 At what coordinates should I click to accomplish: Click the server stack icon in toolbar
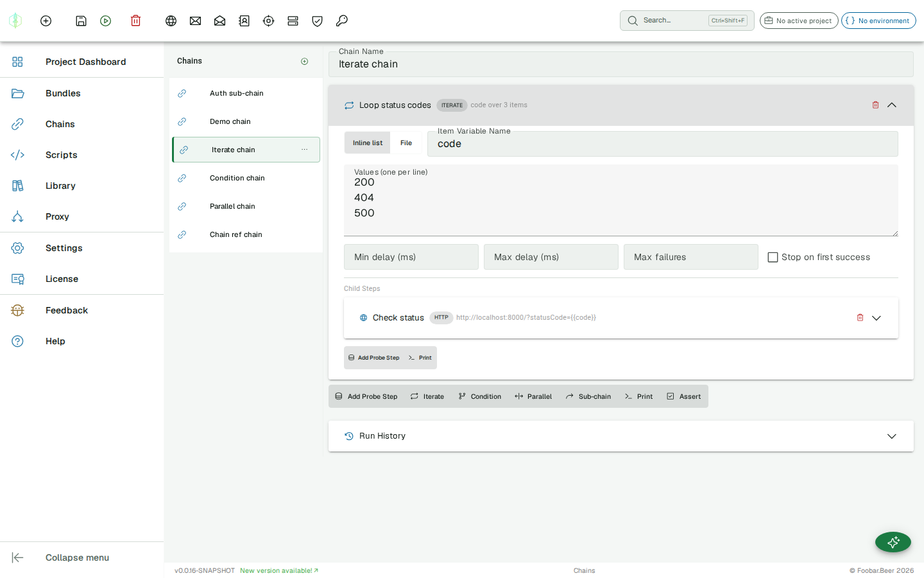(293, 21)
